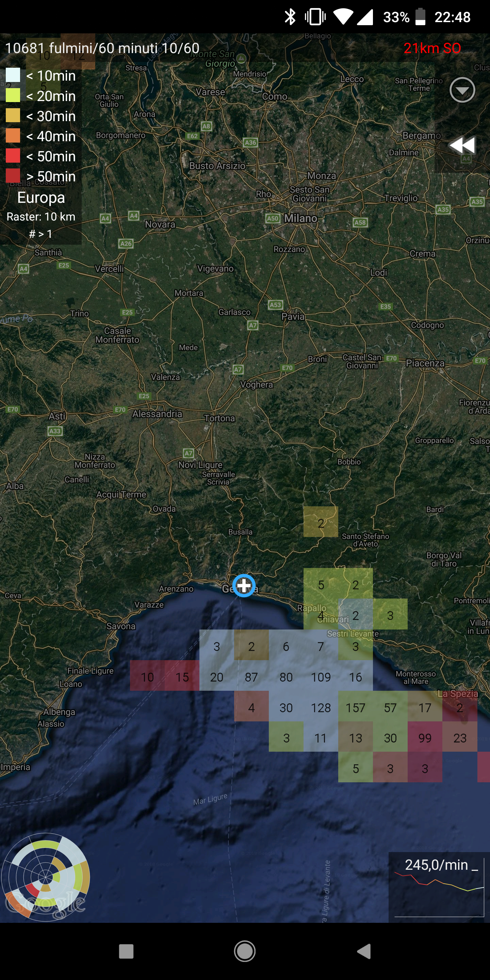Viewport: 490px width, 980px height.
Task: Tap the Wi-Fi status icon
Action: pyautogui.click(x=343, y=17)
